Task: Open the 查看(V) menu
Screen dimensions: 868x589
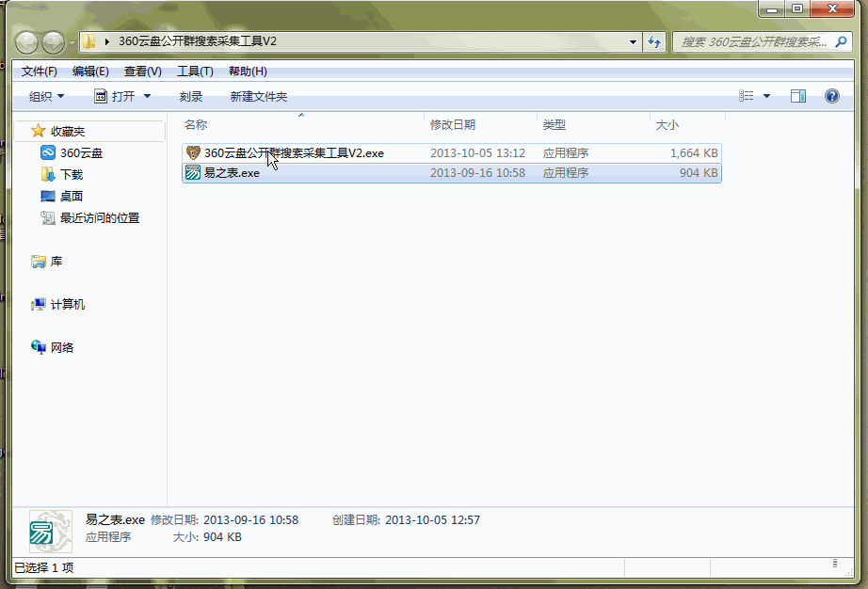Action: coord(142,72)
